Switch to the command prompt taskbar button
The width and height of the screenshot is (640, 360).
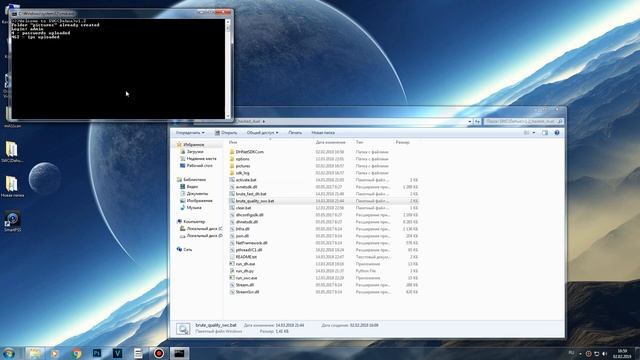click(179, 353)
